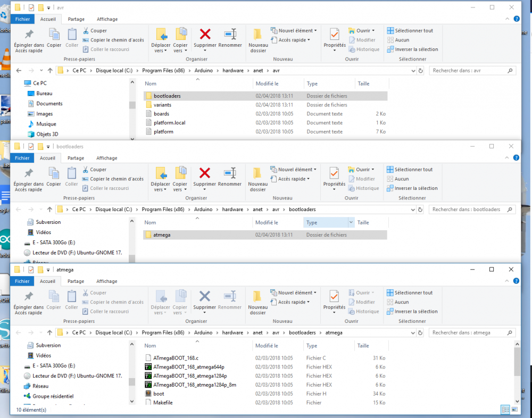Refresh the avr window address bar
This screenshot has width=532, height=418.
[421, 71]
